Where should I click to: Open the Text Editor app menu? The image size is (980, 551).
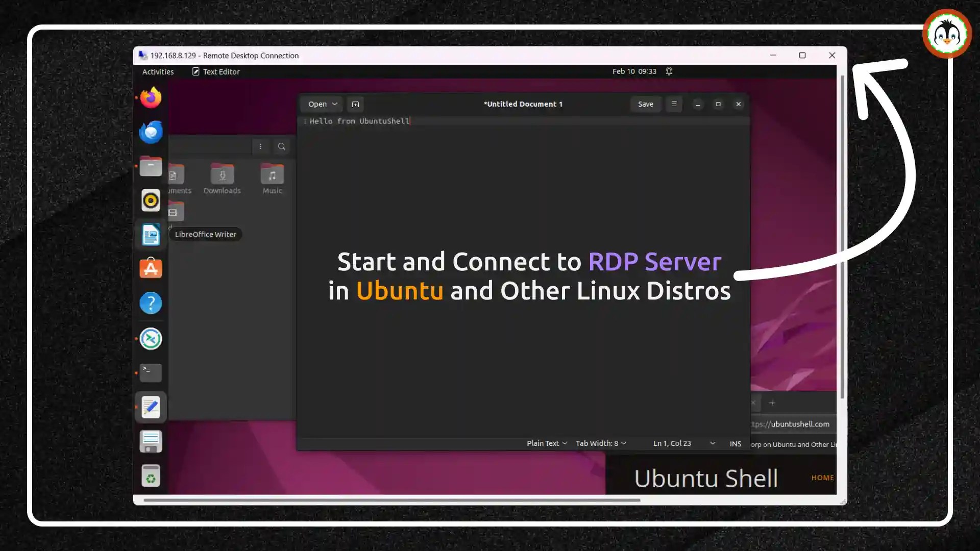point(216,72)
